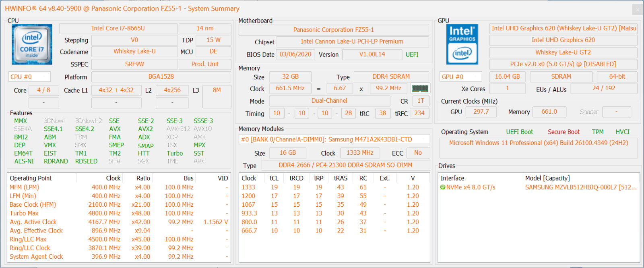
Task: Click the Intel Core i7-8665U name field
Action: tap(118, 28)
